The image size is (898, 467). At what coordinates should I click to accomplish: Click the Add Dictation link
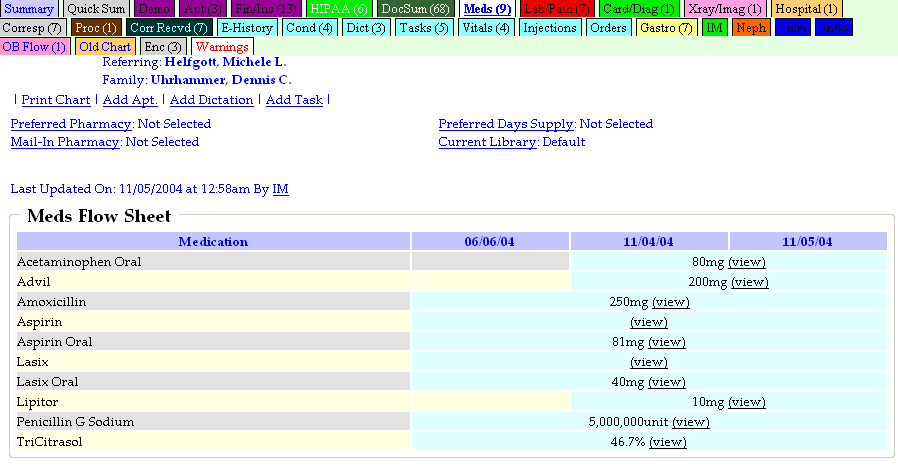tap(211, 100)
